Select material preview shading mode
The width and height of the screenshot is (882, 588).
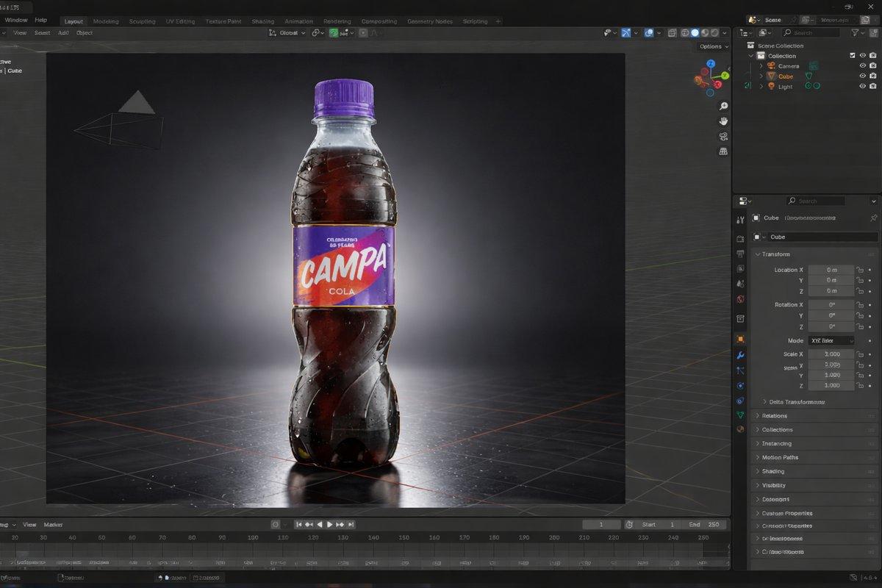coord(705,32)
